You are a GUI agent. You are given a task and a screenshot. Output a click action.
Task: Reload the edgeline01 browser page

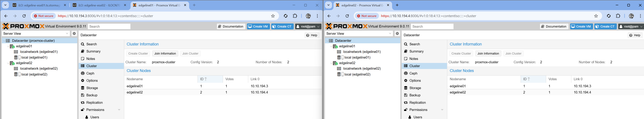coord(24,16)
